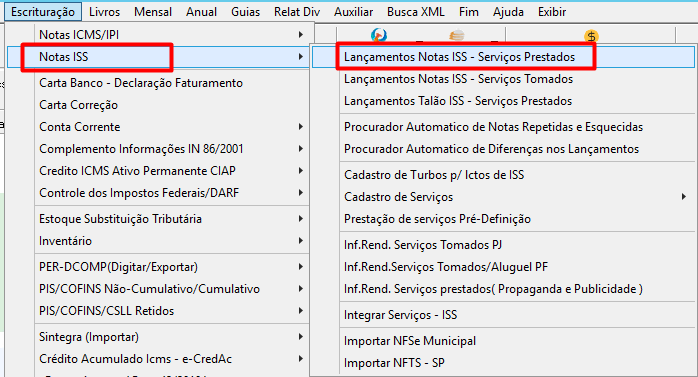Select Importar NFTS - SP
Image resolution: width=698 pixels, height=377 pixels.
[503, 363]
